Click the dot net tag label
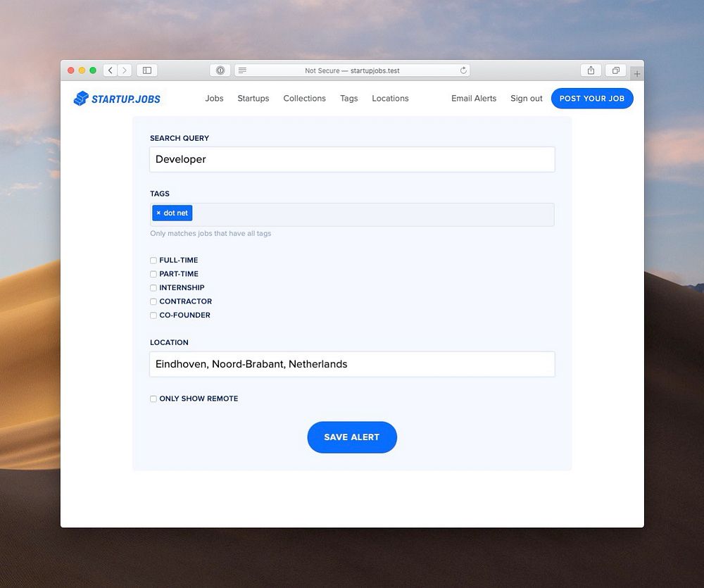The width and height of the screenshot is (704, 588). tap(175, 213)
